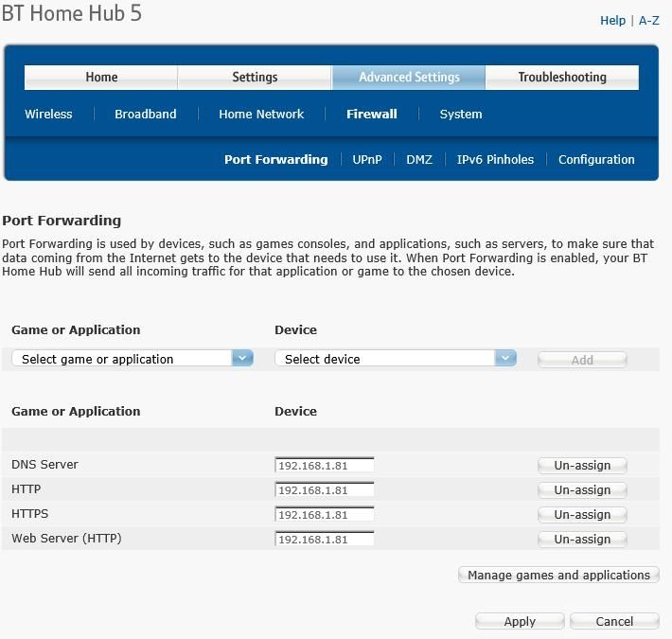Un-assign the HTTP rule

click(582, 489)
